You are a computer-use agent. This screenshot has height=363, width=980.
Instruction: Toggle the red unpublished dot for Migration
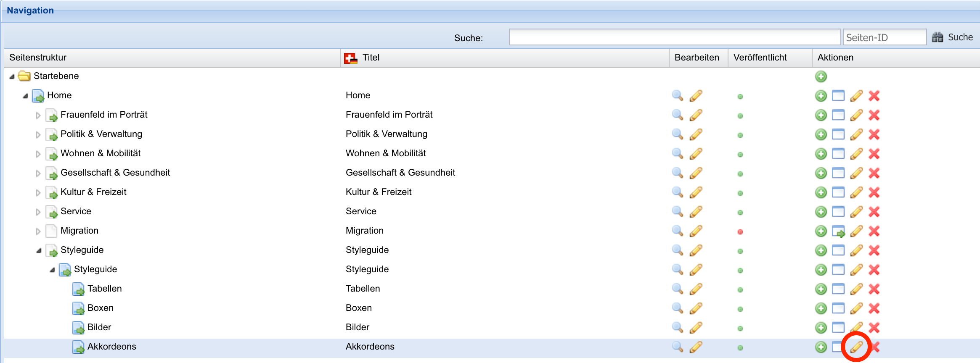pyautogui.click(x=740, y=232)
